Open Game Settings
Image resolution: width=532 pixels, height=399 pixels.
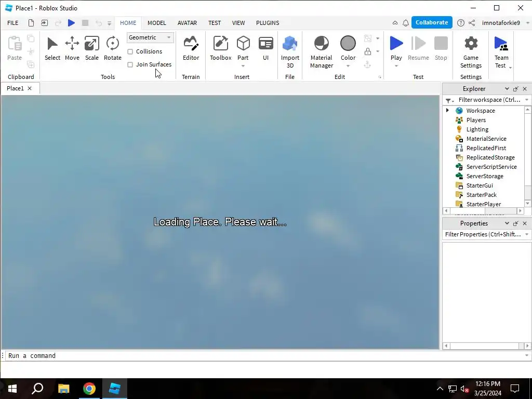point(471,52)
